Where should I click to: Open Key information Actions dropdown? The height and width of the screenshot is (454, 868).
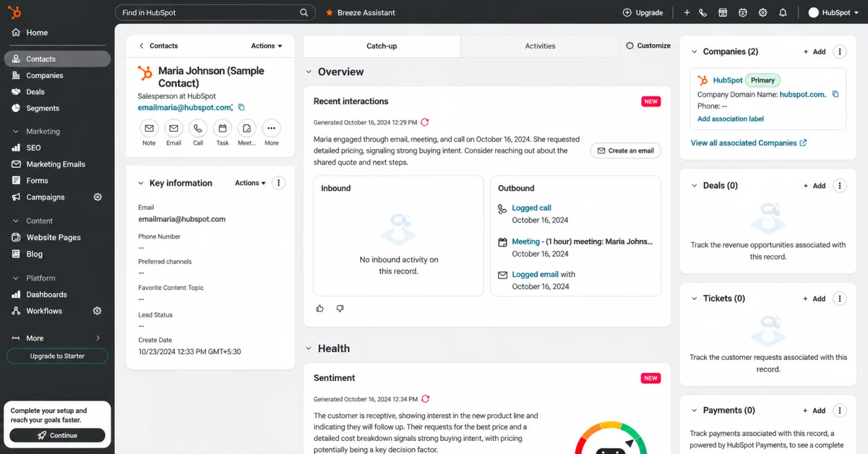(250, 183)
